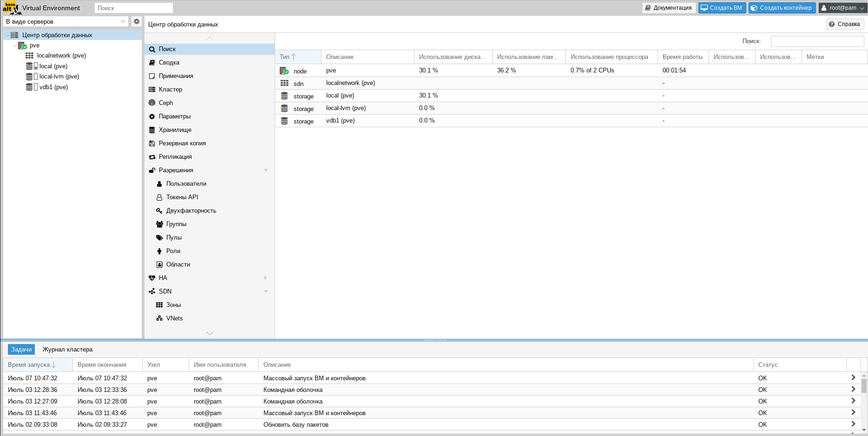Image resolution: width=868 pixels, height=436 pixels.
Task: Select the pve node icon in tree
Action: point(22,46)
